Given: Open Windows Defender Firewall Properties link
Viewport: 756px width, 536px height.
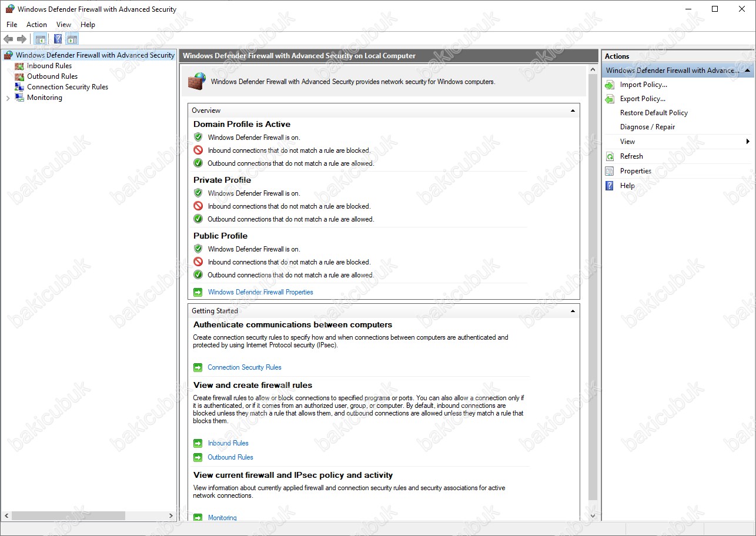Looking at the screenshot, I should click(x=260, y=292).
